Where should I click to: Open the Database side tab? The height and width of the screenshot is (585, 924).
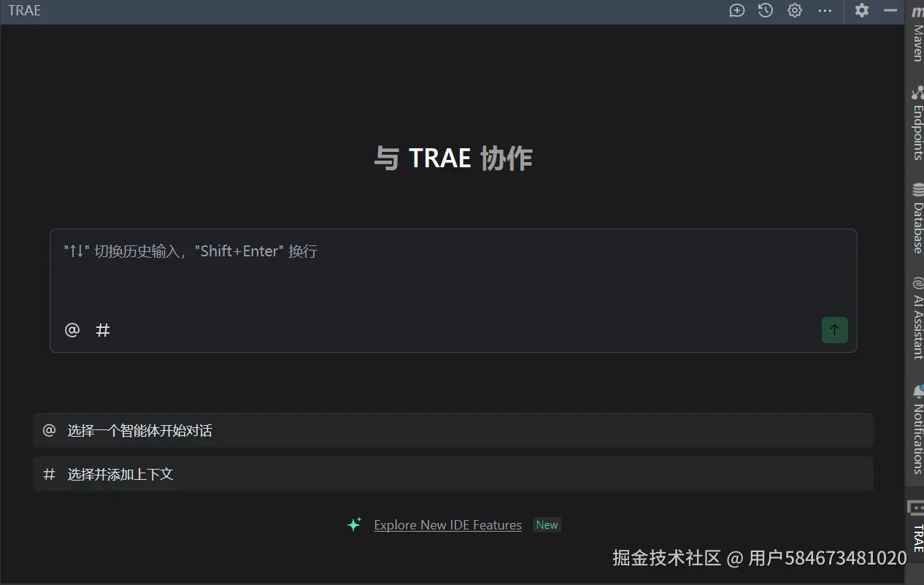[917, 218]
